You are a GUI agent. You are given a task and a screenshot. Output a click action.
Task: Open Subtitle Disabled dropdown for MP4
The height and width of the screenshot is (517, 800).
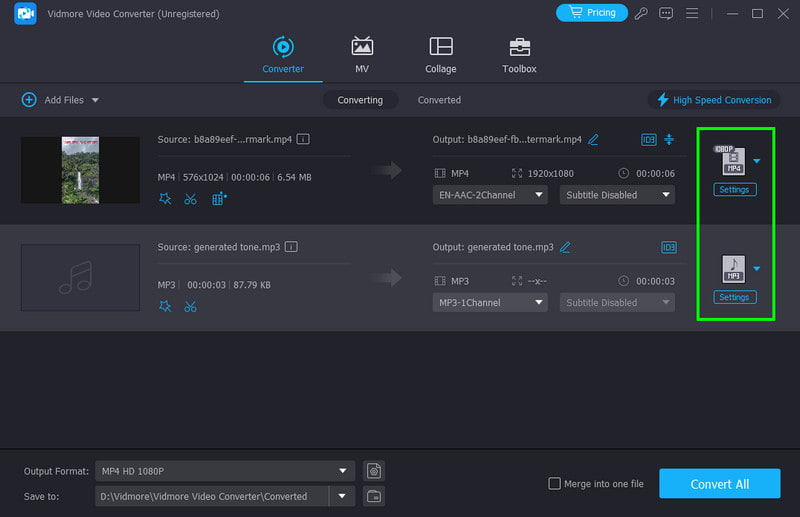(617, 195)
